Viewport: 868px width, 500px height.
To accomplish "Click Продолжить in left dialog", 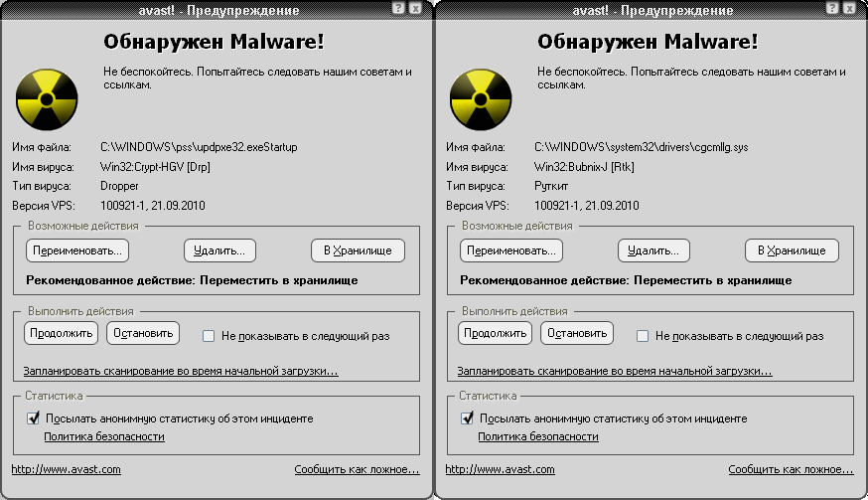I will [61, 333].
